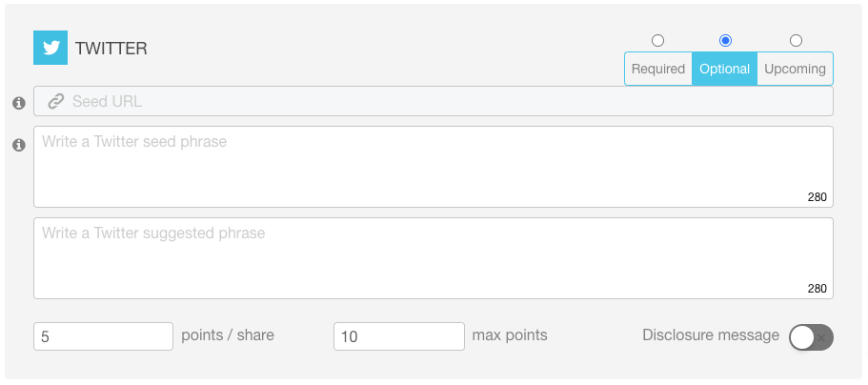Pick the Upcoming segment button
The image size is (868, 385).
pyautogui.click(x=795, y=69)
